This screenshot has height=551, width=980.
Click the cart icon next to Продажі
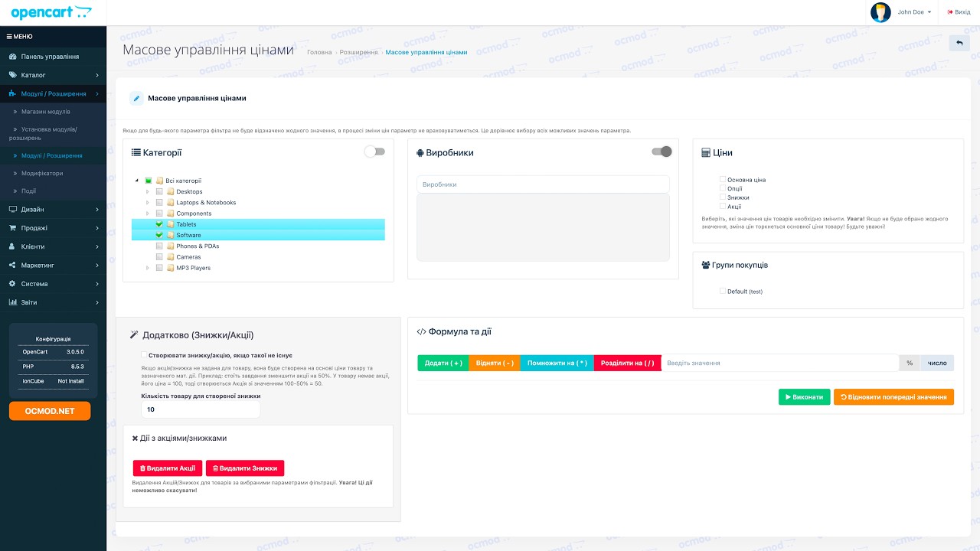tap(13, 228)
